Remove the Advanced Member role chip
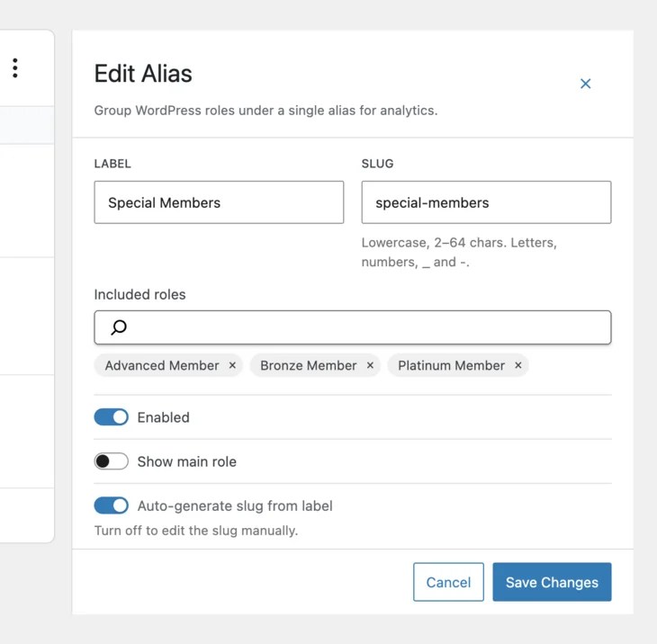The image size is (657, 644). (x=232, y=365)
